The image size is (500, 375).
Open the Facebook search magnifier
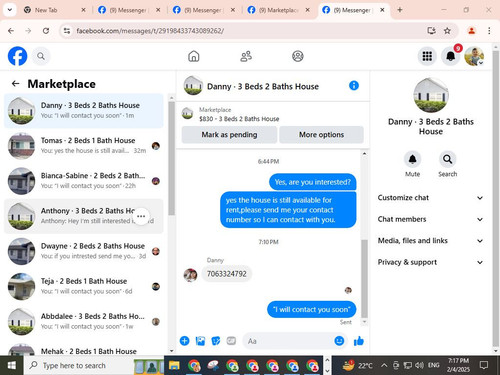tap(41, 56)
